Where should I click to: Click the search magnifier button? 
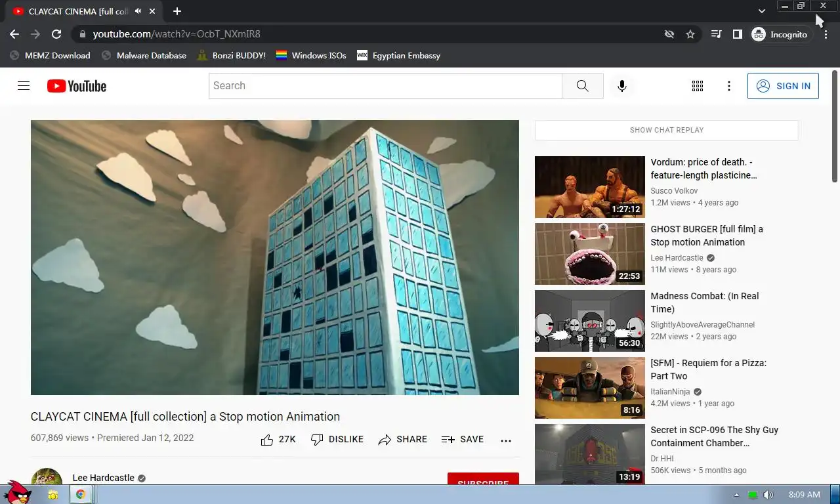[x=583, y=86]
